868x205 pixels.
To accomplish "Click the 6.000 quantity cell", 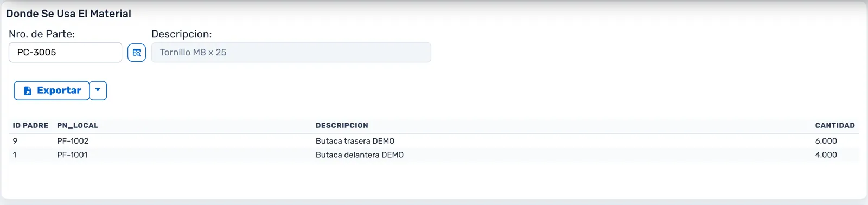I will pos(826,141).
